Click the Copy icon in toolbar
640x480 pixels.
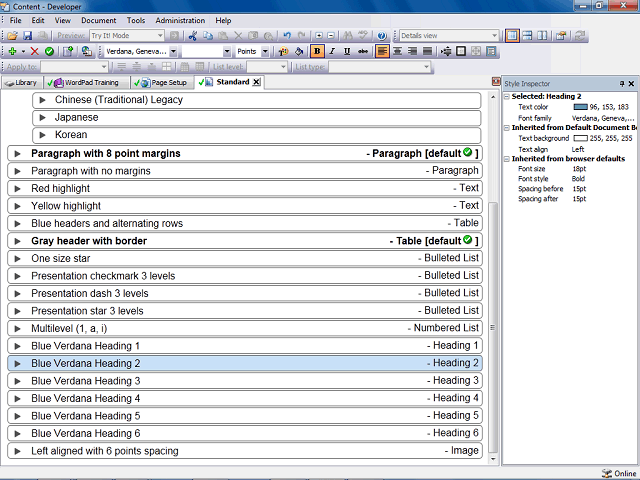tap(208, 36)
